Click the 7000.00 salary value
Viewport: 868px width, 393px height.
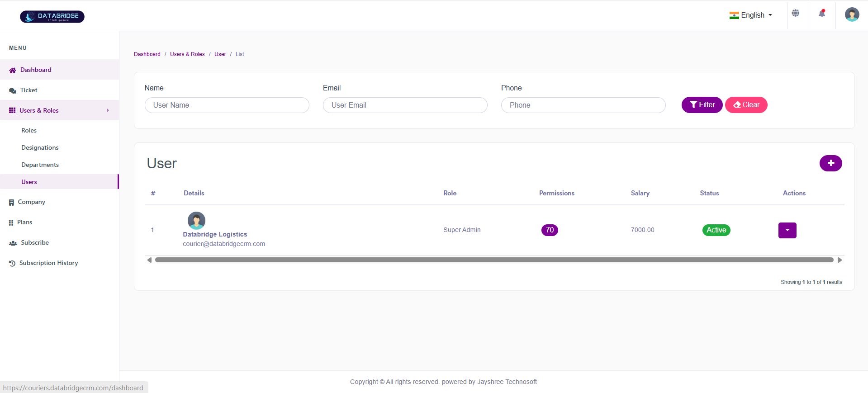(642, 230)
